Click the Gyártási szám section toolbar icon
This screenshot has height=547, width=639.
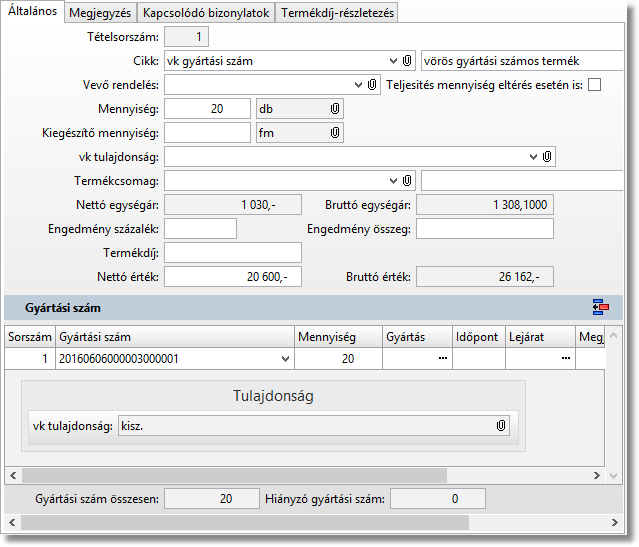pyautogui.click(x=601, y=308)
